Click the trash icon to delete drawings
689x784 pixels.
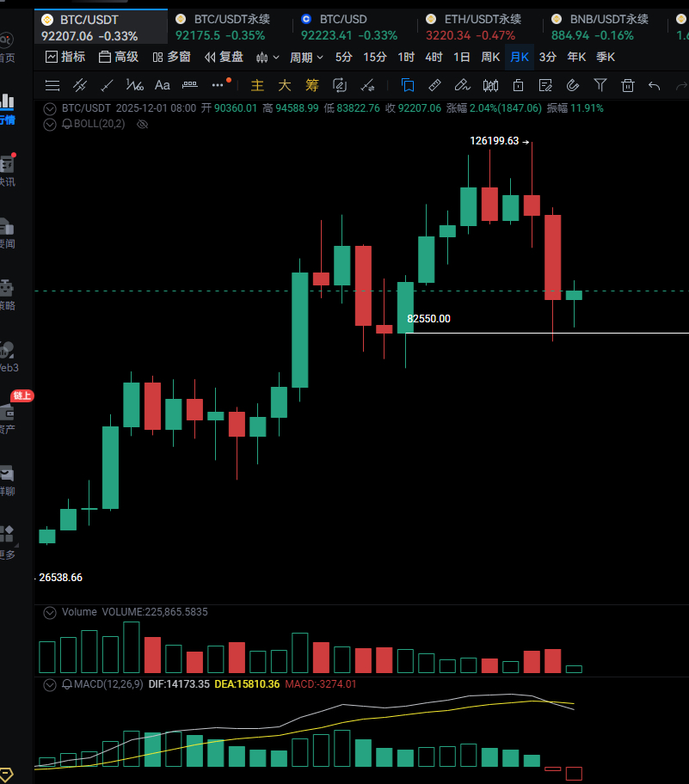tap(628, 85)
